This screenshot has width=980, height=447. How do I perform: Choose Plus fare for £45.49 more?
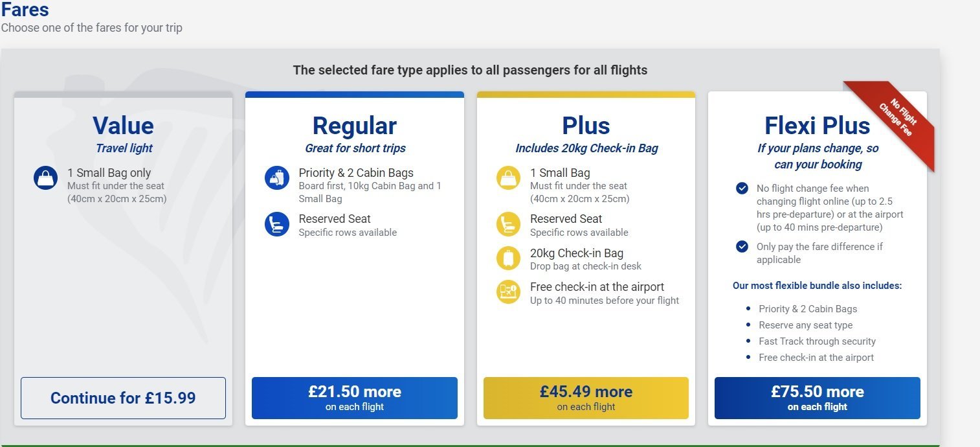[x=586, y=398]
